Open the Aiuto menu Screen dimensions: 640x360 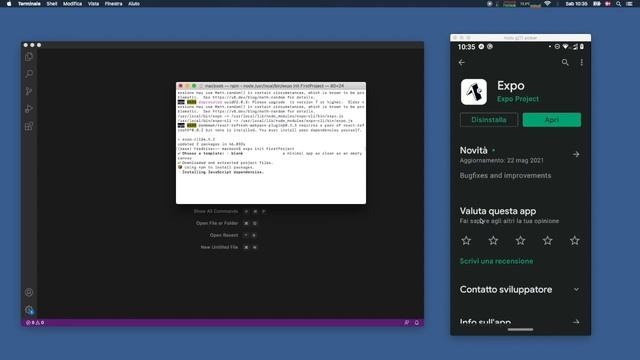pyautogui.click(x=134, y=4)
